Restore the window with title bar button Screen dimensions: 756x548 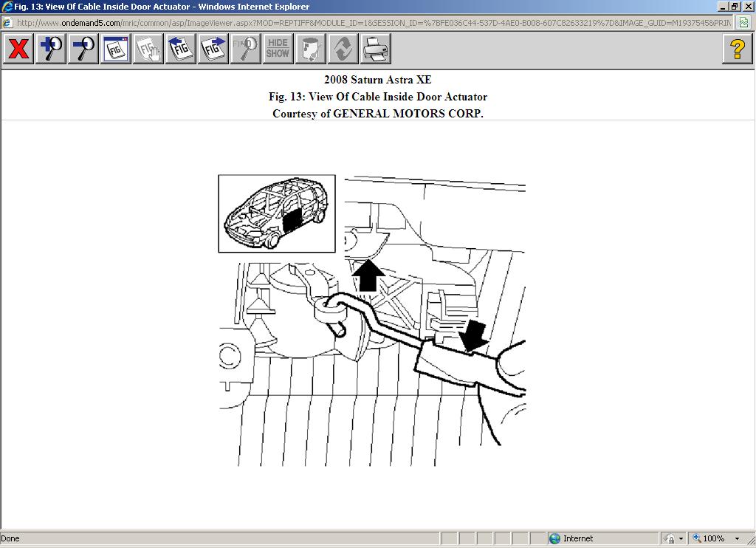(735, 6)
